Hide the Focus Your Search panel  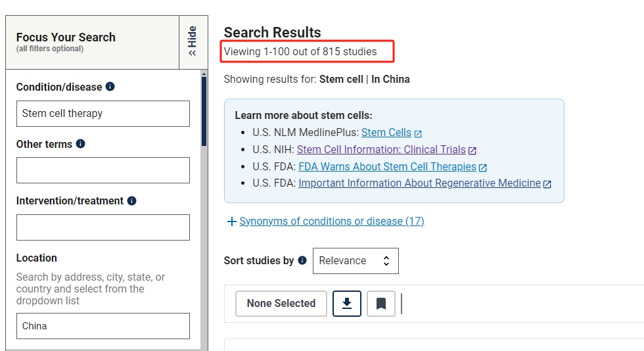click(x=193, y=41)
